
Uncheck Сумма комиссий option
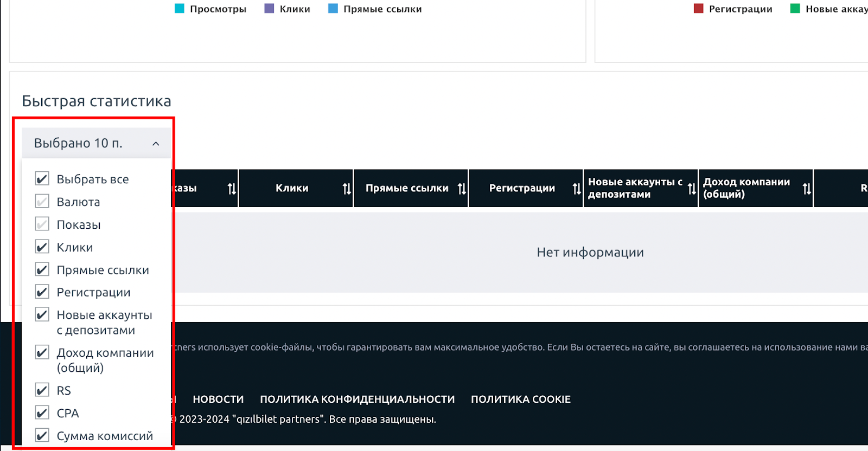(42, 436)
